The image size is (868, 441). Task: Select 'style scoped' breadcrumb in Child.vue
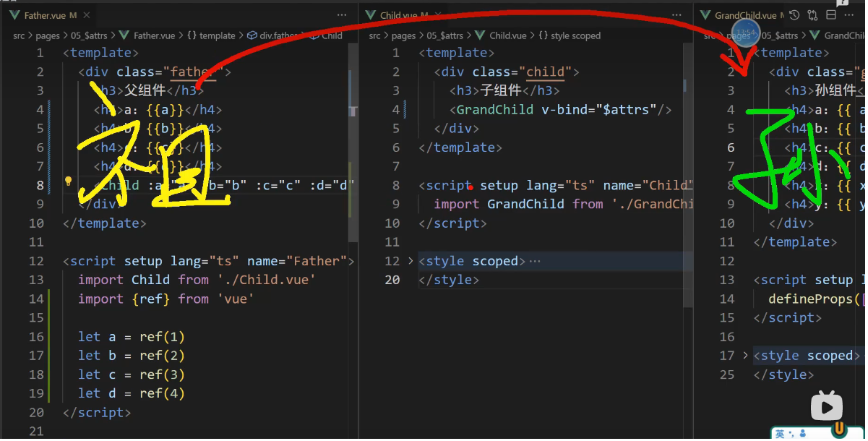(x=575, y=35)
